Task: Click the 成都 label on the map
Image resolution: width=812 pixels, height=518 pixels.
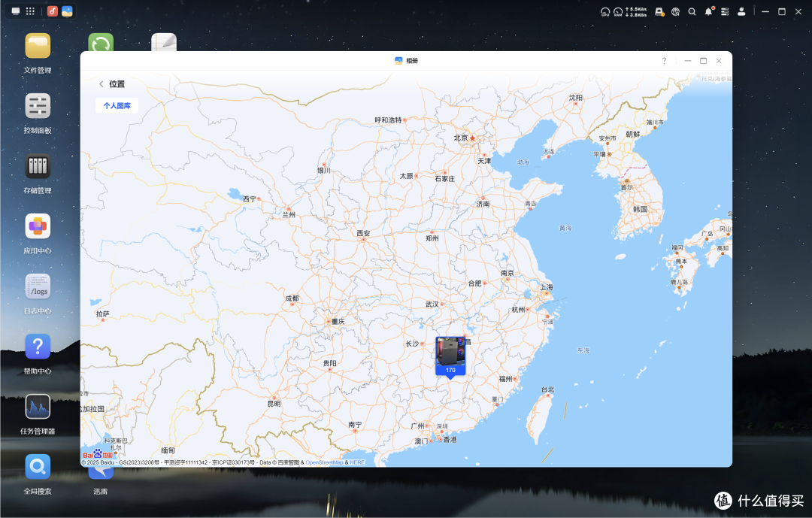Action: coord(292,298)
